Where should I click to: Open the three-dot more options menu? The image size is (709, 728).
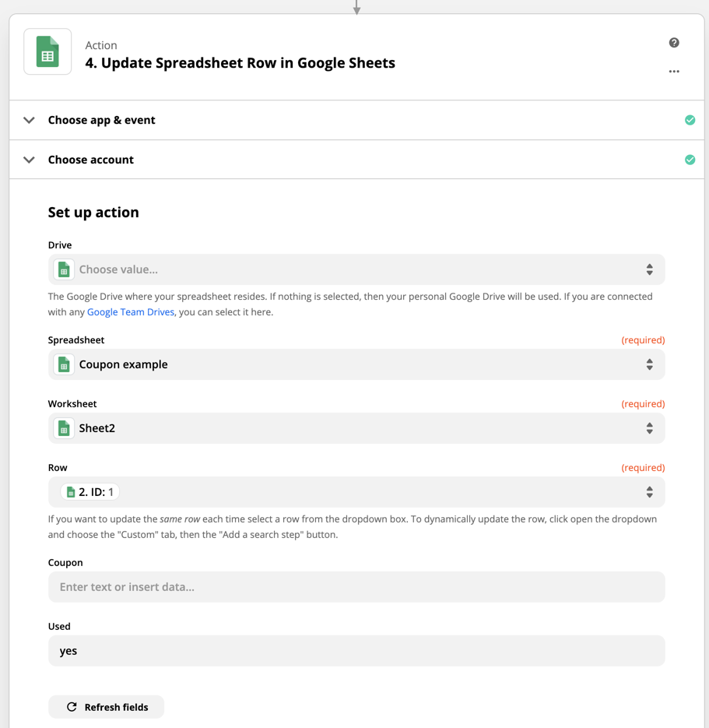coord(674,72)
